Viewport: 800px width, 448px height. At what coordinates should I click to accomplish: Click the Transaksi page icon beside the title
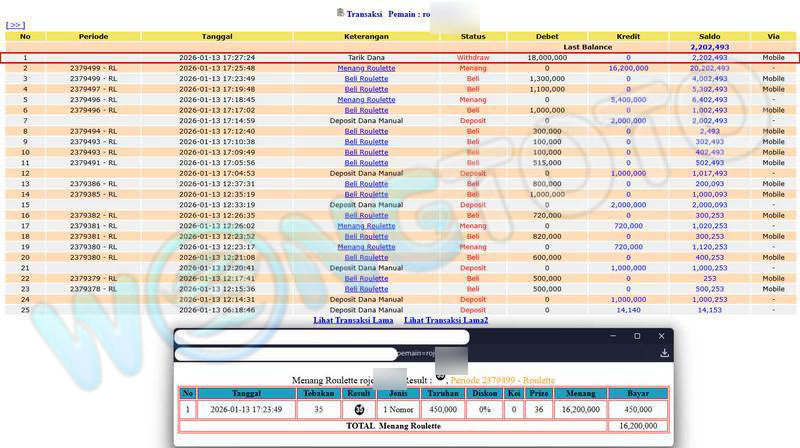tap(340, 13)
